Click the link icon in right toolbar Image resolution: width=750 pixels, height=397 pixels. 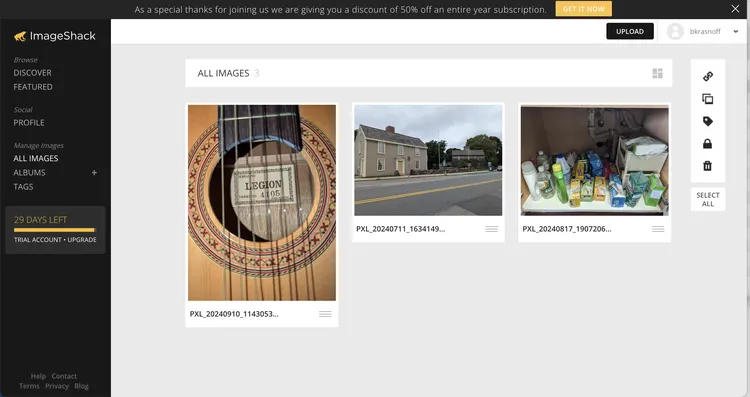point(708,77)
